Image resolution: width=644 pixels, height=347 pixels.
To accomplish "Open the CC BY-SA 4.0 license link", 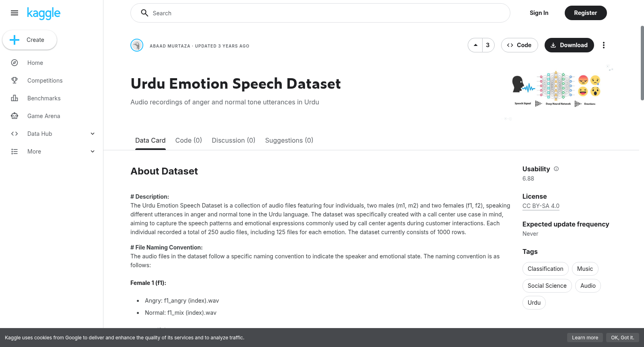I will pos(541,206).
